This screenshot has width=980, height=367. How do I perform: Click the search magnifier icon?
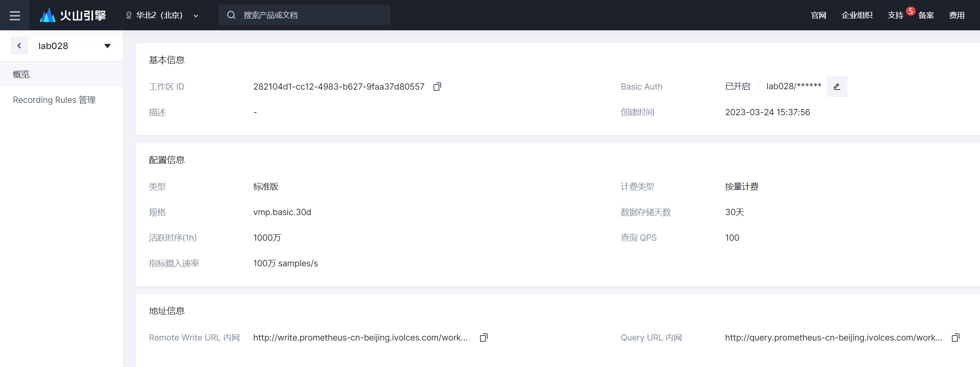click(x=231, y=15)
